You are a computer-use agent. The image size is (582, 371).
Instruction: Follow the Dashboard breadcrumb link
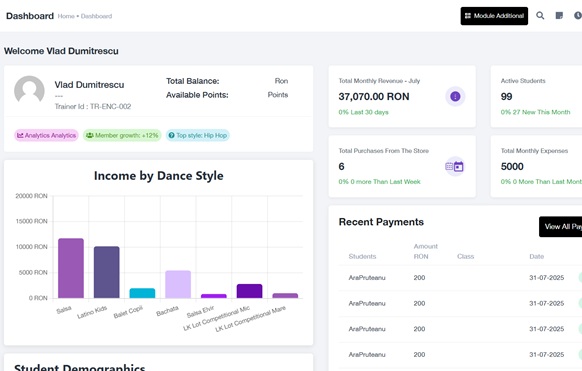[97, 16]
